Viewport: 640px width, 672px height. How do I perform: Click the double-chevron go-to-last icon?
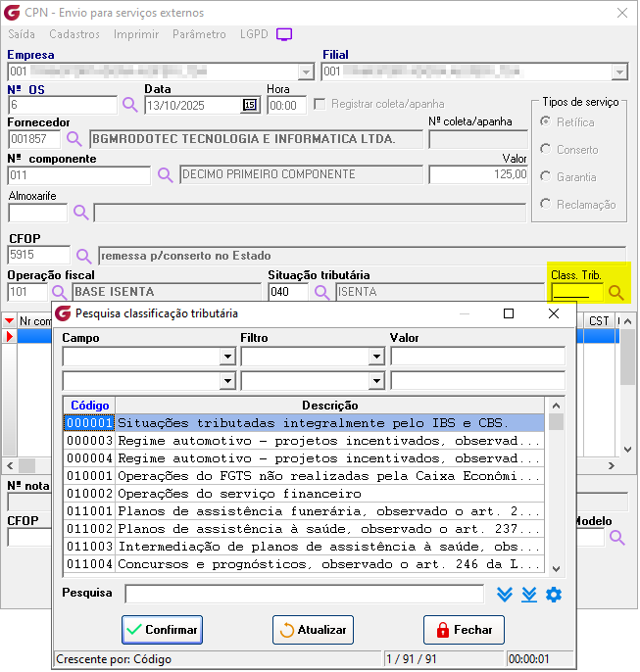tap(529, 595)
